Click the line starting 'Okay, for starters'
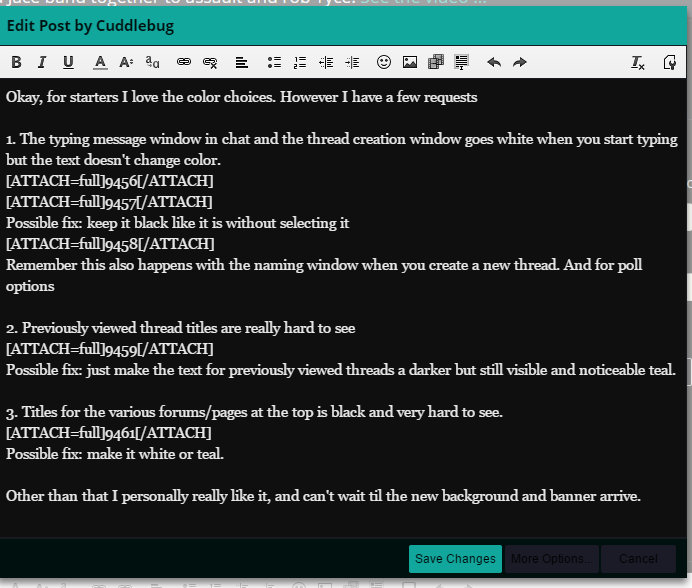 coord(241,97)
